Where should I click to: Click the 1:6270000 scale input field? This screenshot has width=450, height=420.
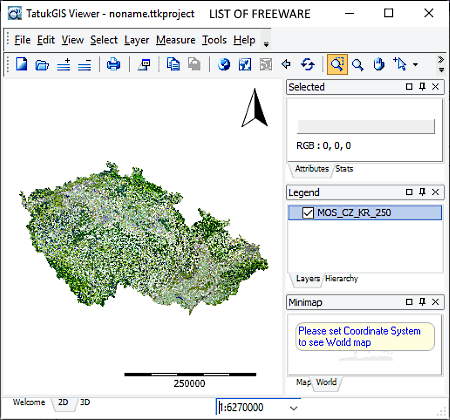point(252,407)
